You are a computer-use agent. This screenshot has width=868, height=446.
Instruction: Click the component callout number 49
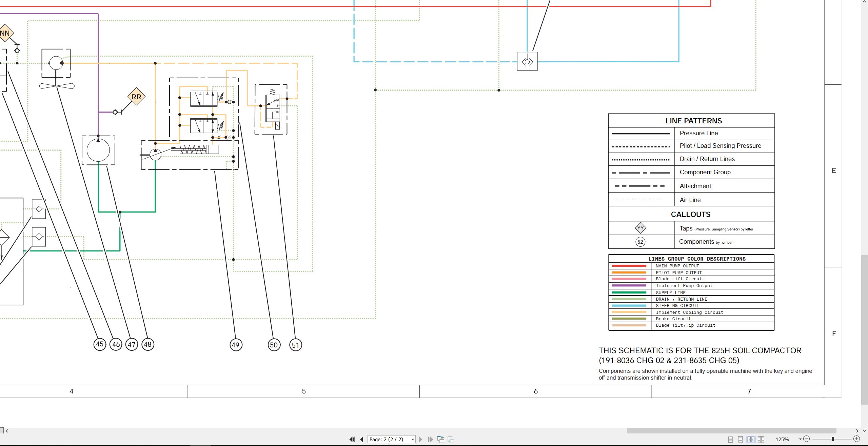[236, 345]
